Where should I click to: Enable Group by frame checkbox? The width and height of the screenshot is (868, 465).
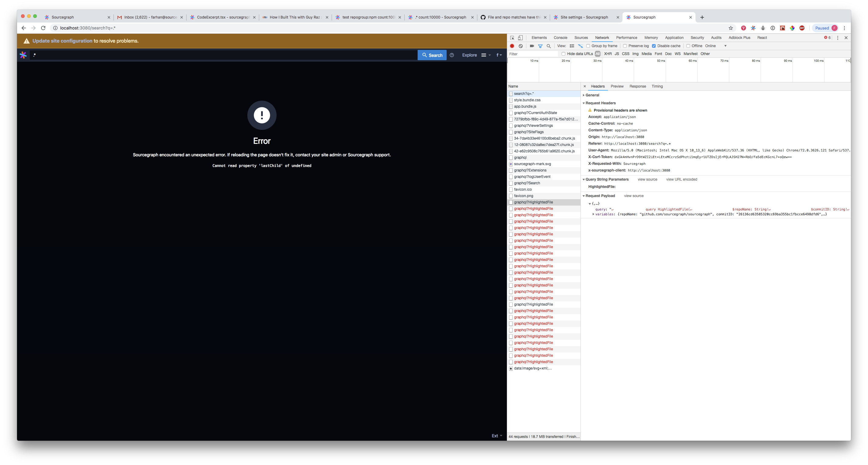coord(588,46)
